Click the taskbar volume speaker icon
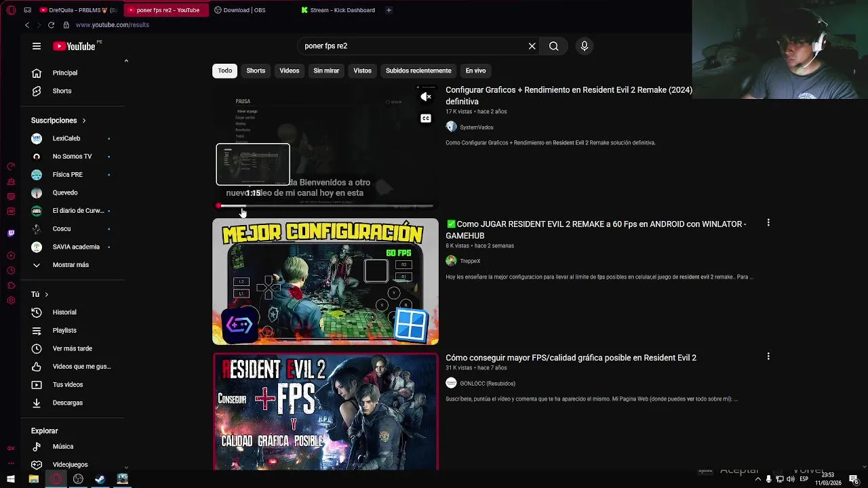 (791, 479)
